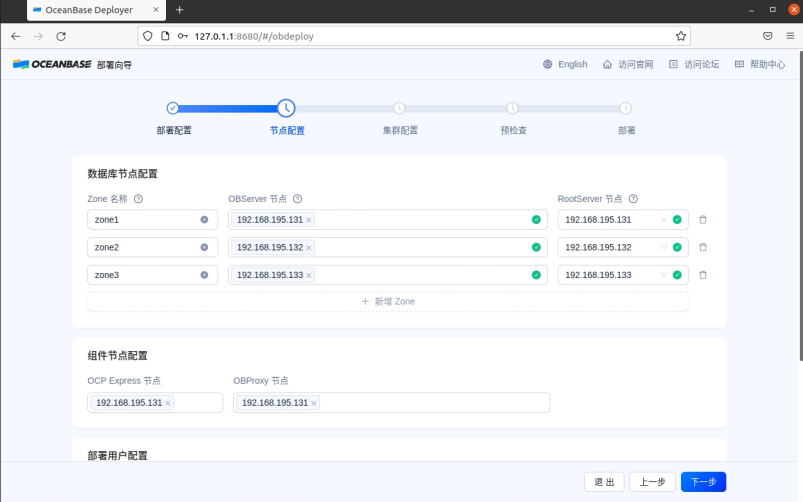Save to Pocket icon
Image resolution: width=803 pixels, height=502 pixels.
(768, 36)
